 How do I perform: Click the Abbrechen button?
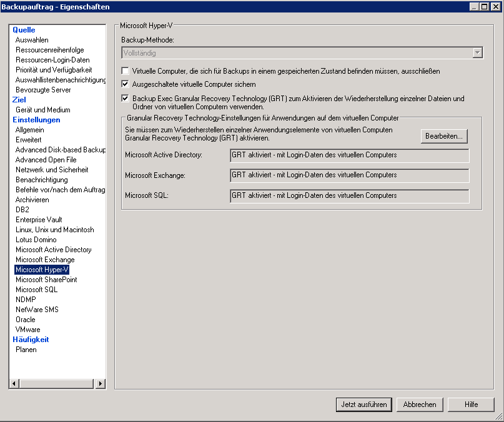[420, 405]
